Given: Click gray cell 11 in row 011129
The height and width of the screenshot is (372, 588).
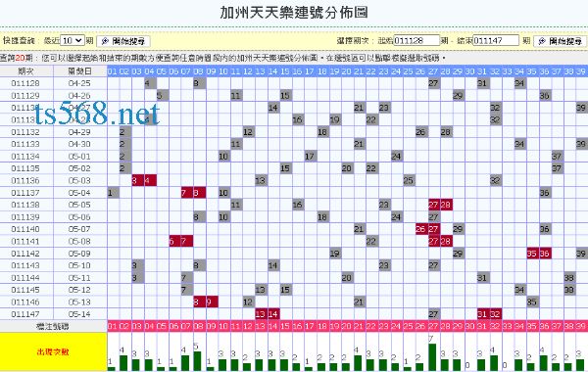Looking at the screenshot, I should pos(236,96).
